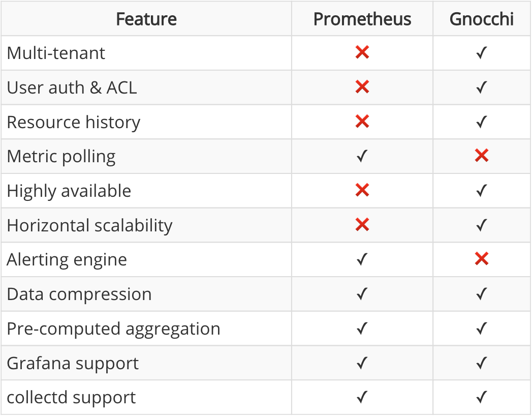The height and width of the screenshot is (416, 532).
Task: Click Prometheus checkmark for Data compression
Action: tap(362, 294)
